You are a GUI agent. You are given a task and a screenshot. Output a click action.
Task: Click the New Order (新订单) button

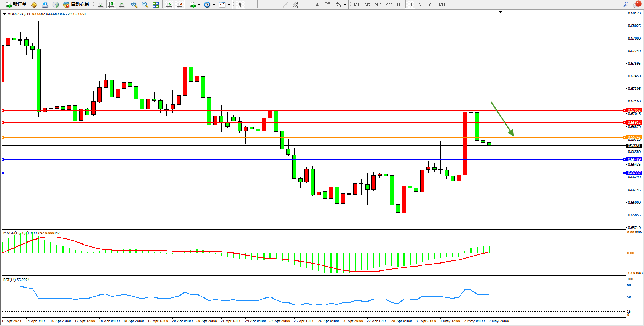pyautogui.click(x=16, y=5)
